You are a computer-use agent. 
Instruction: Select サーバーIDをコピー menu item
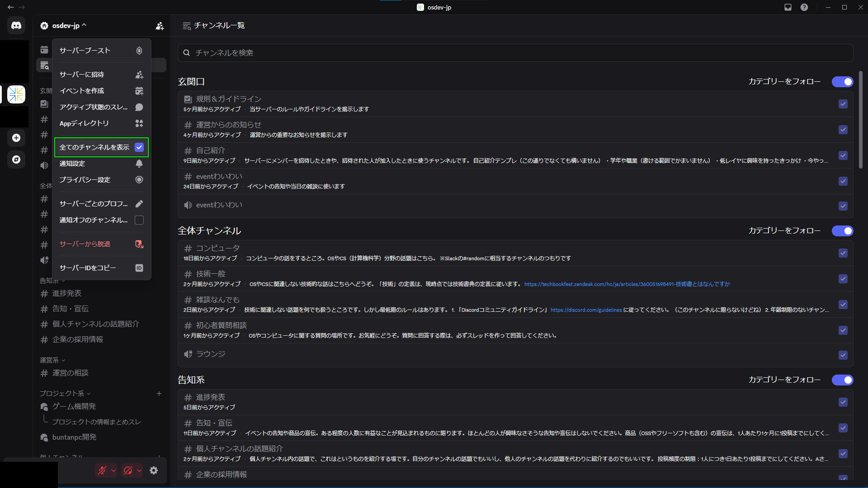coord(102,268)
